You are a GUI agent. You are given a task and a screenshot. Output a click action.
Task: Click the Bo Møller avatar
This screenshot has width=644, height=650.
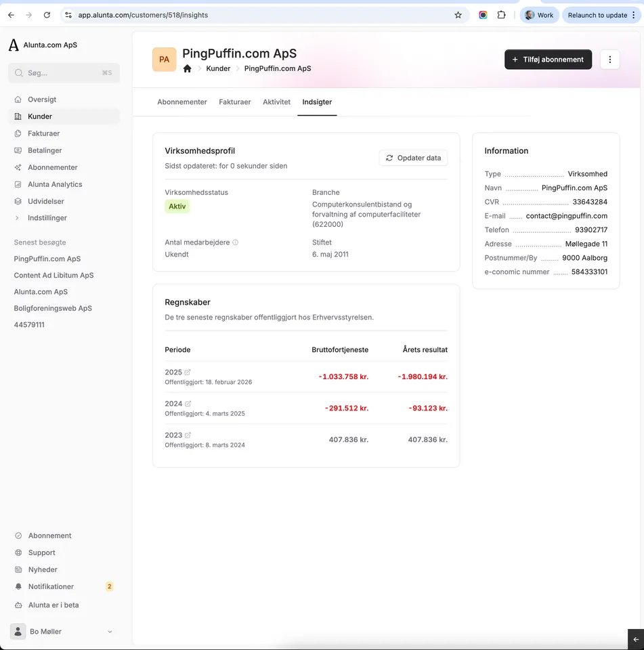[x=18, y=632]
